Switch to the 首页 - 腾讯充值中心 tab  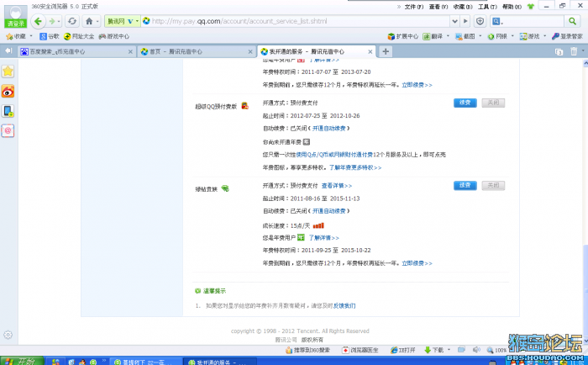[197, 51]
